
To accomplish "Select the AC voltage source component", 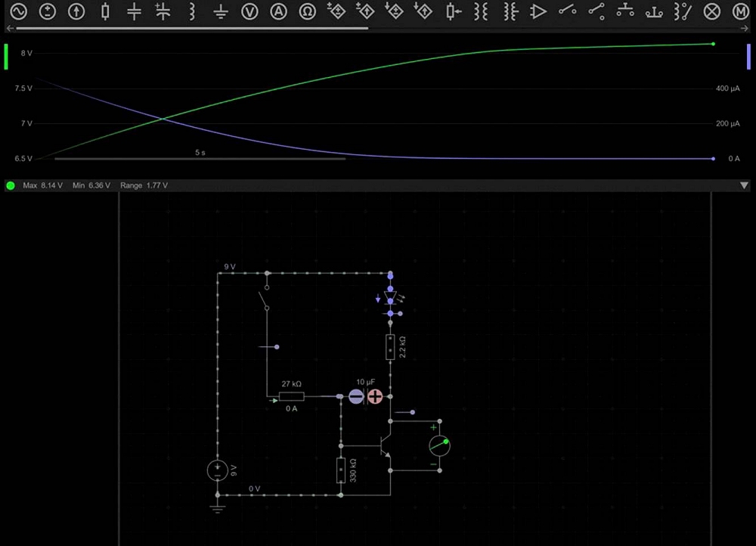I will (x=17, y=11).
